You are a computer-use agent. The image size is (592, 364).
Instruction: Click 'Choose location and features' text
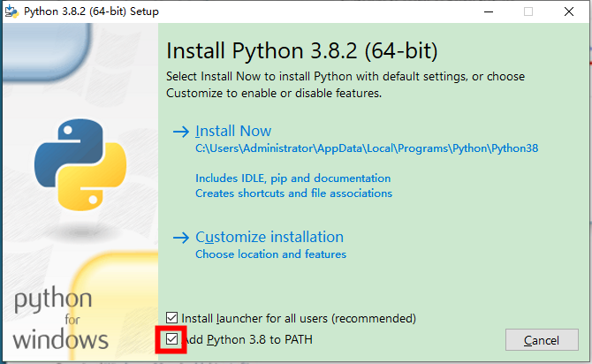coord(270,254)
